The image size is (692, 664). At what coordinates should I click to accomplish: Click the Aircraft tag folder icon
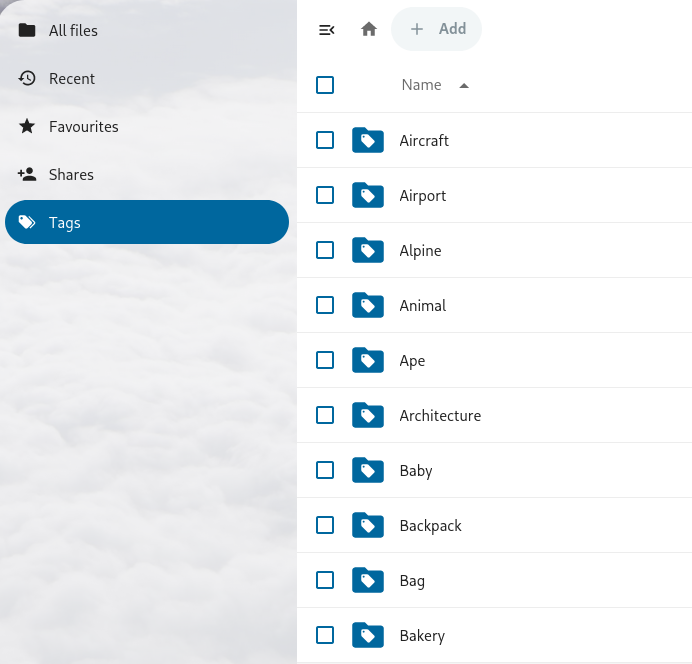368,141
